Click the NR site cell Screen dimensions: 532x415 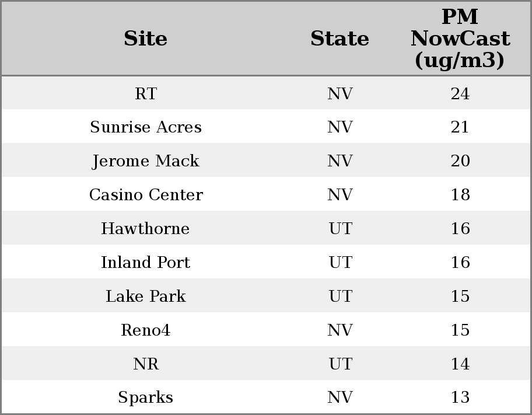point(146,364)
